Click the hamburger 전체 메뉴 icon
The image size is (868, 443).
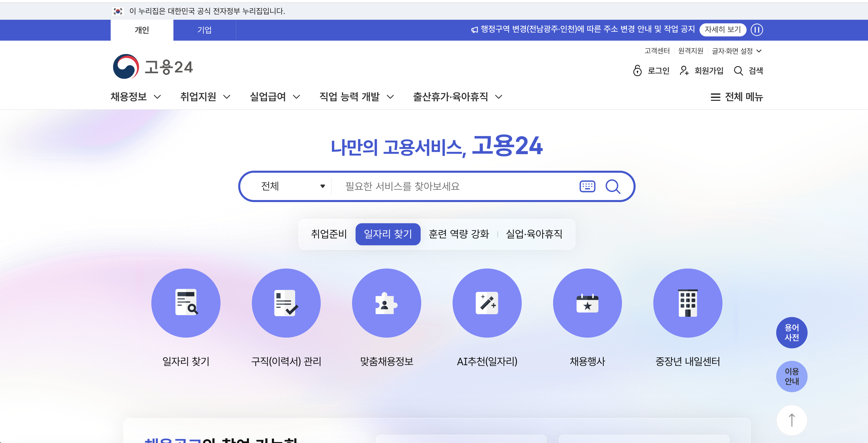[715, 97]
